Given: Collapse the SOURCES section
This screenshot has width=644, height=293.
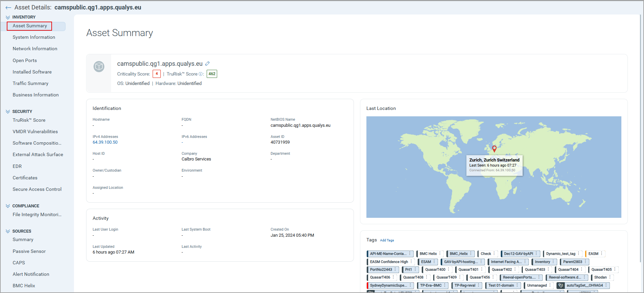Looking at the screenshot, I should 8,231.
